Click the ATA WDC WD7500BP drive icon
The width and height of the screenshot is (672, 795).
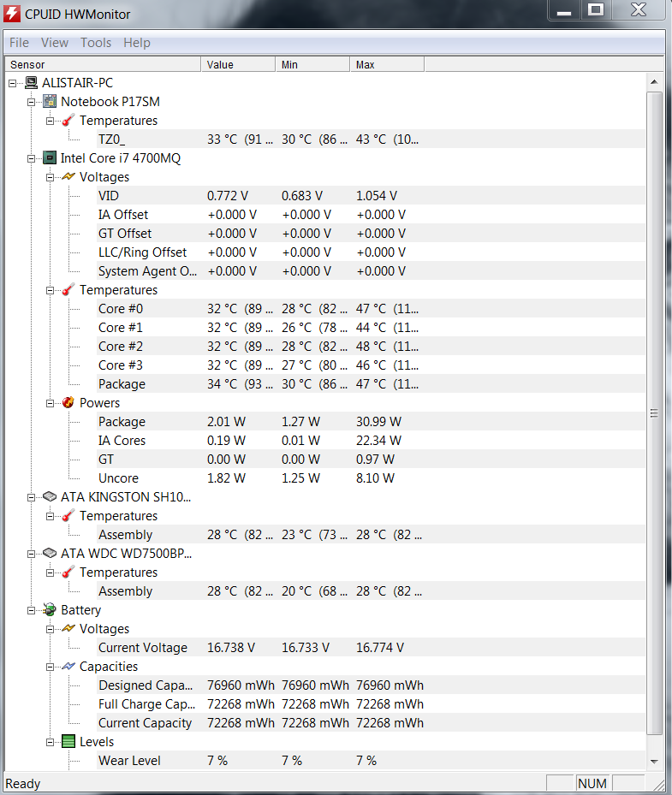50,553
